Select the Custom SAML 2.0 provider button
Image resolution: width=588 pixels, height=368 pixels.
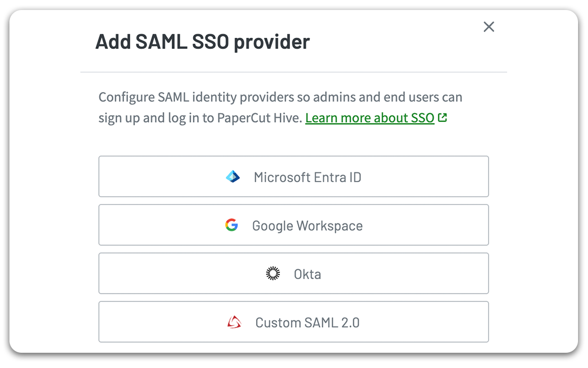pos(293,322)
